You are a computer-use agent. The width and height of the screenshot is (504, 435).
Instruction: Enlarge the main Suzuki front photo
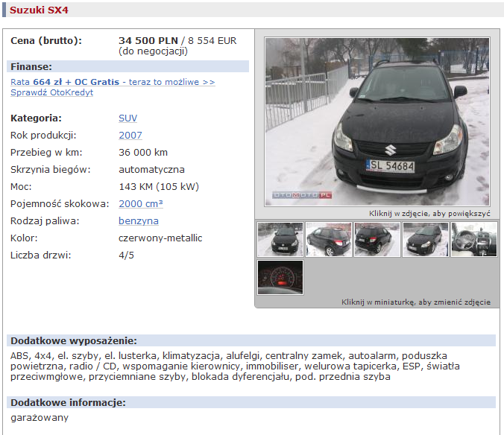pos(377,121)
